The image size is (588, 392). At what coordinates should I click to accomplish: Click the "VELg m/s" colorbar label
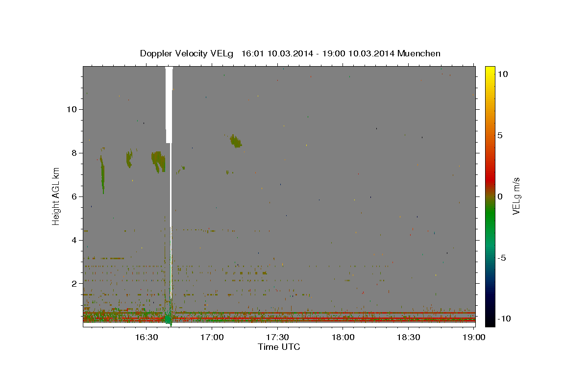515,196
